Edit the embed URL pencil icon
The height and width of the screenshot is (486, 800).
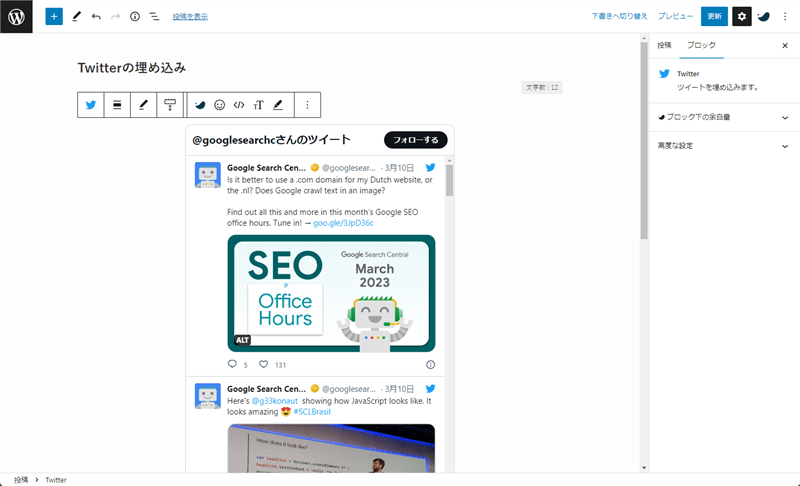[x=143, y=105]
